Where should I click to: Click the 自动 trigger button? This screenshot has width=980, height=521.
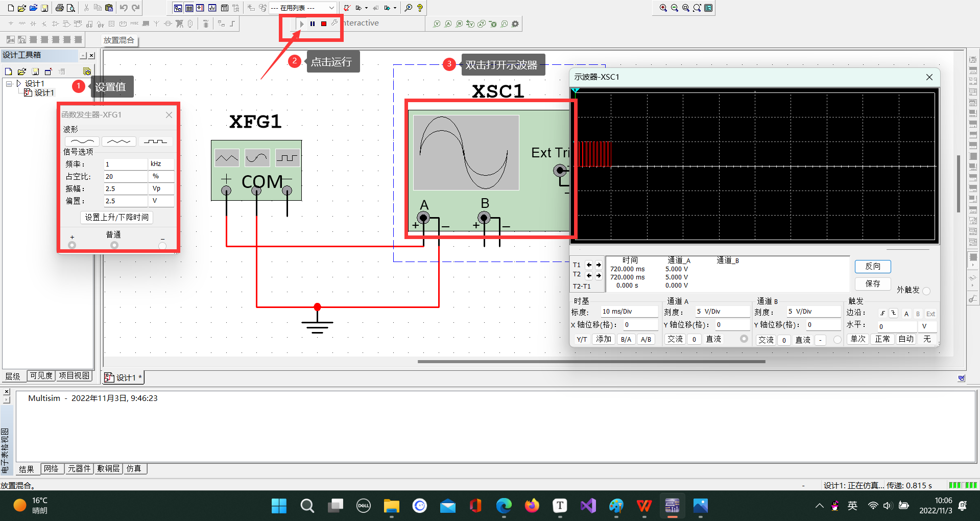point(906,339)
